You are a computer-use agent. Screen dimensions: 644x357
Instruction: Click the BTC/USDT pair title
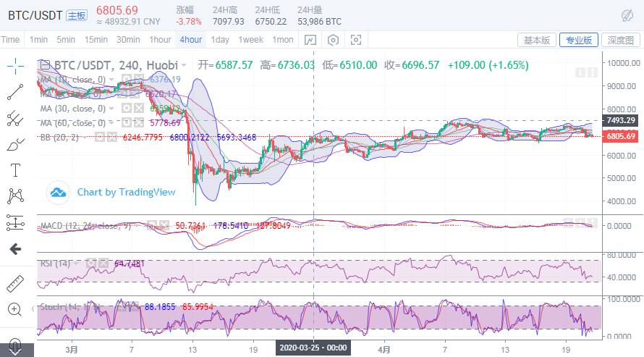35,16
